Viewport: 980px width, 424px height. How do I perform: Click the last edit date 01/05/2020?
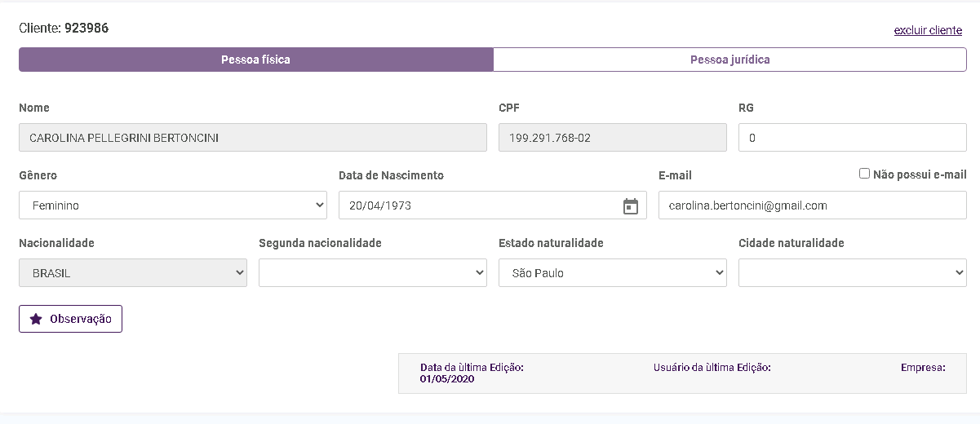[447, 379]
